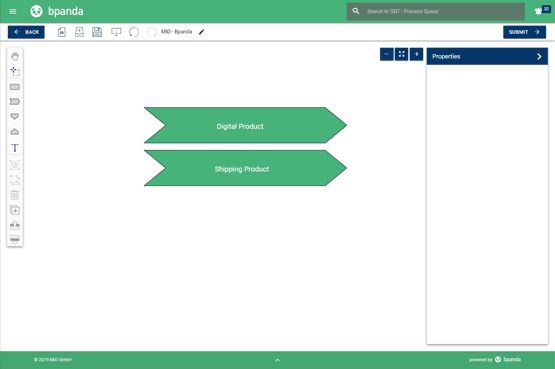Open the hamburger menu

pos(13,11)
